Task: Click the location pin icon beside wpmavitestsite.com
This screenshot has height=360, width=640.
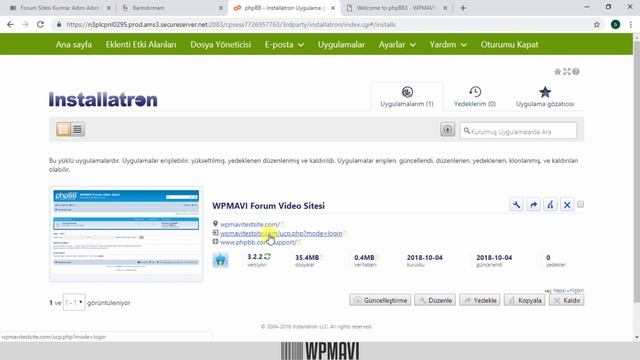Action: click(x=215, y=224)
